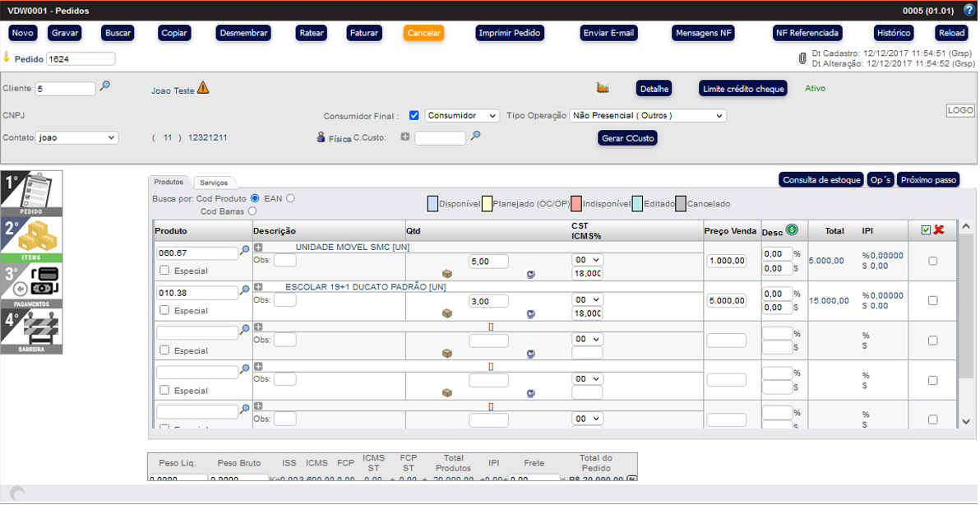980x505 pixels.
Task: Click the warning triangle beside Joao Teste
Action: click(203, 88)
